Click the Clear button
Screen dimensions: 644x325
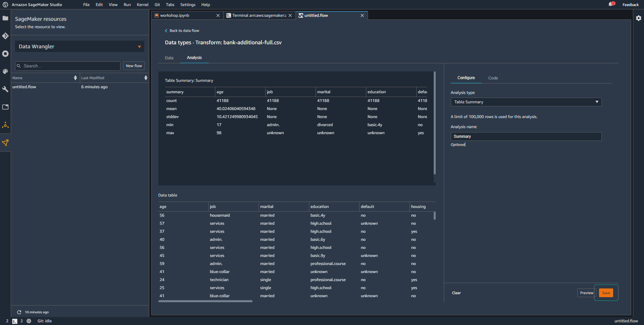tap(456, 293)
